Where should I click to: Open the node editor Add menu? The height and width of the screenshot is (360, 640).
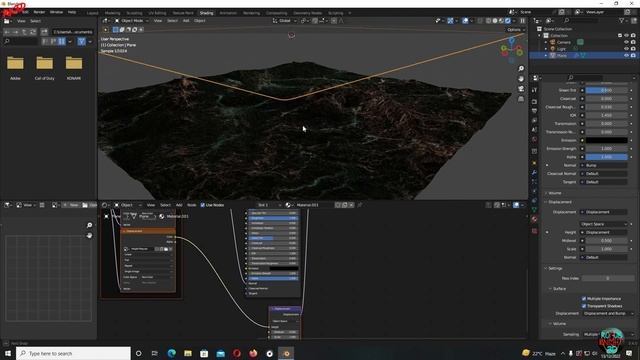click(179, 205)
